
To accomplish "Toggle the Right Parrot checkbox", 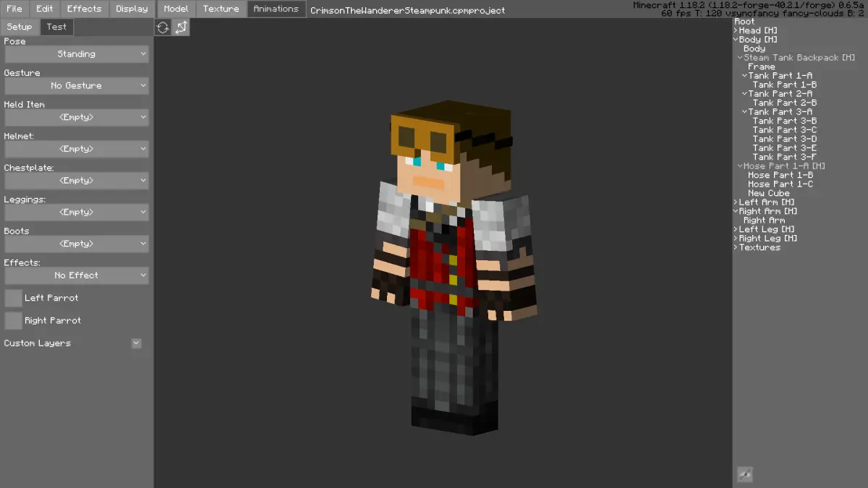I will point(13,320).
